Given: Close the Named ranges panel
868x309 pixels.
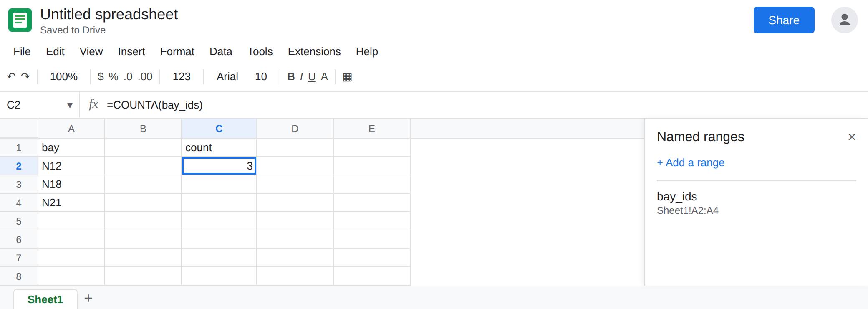Looking at the screenshot, I should click(x=852, y=137).
